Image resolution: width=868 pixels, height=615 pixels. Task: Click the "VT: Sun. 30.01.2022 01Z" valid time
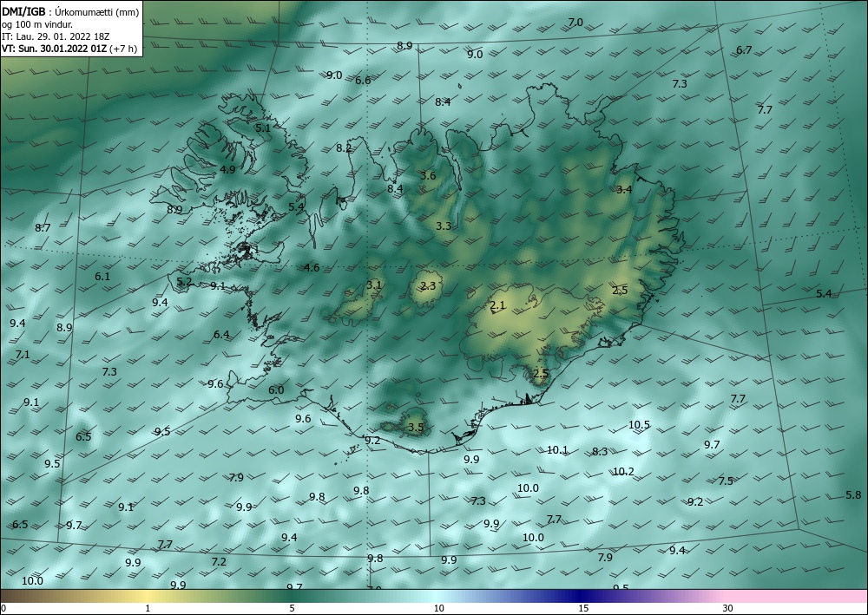[x=55, y=49]
